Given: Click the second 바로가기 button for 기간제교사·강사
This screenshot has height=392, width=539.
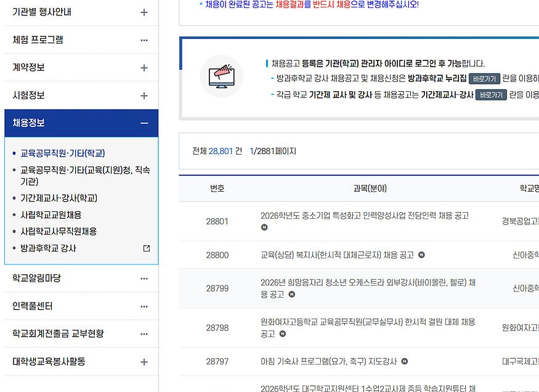Looking at the screenshot, I should coord(490,96).
